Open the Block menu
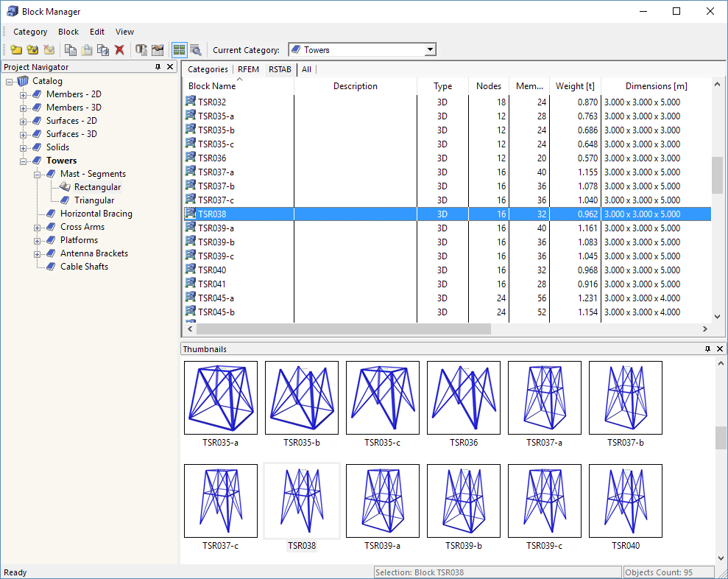The height and width of the screenshot is (579, 728). (x=68, y=32)
